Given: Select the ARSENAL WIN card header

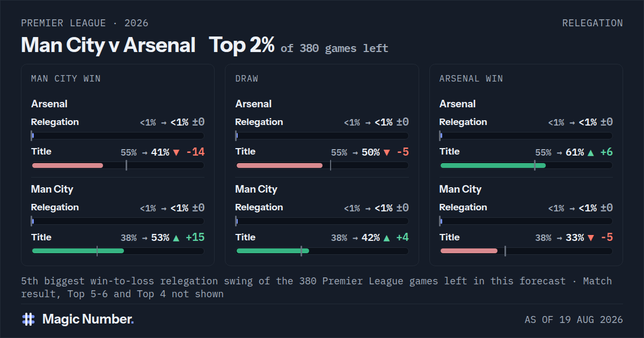Looking at the screenshot, I should tap(471, 78).
